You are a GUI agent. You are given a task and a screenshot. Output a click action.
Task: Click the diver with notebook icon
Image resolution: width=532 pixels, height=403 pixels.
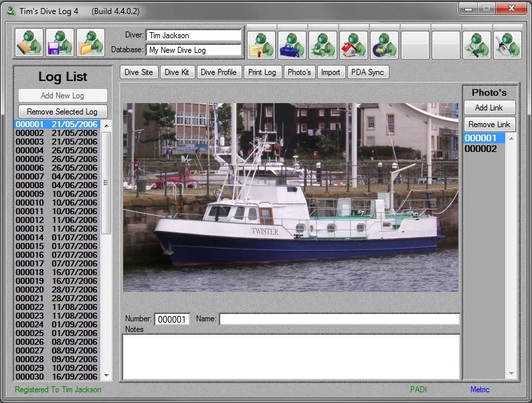(x=29, y=43)
